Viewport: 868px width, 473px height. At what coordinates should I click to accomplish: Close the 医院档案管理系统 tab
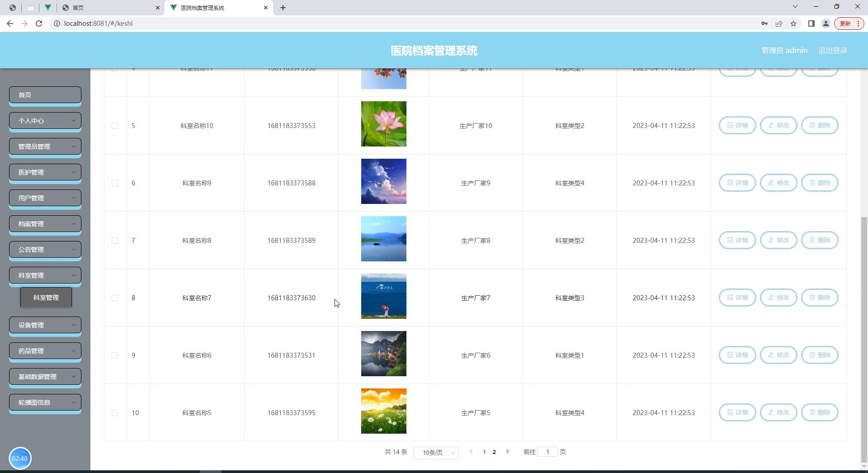[266, 8]
